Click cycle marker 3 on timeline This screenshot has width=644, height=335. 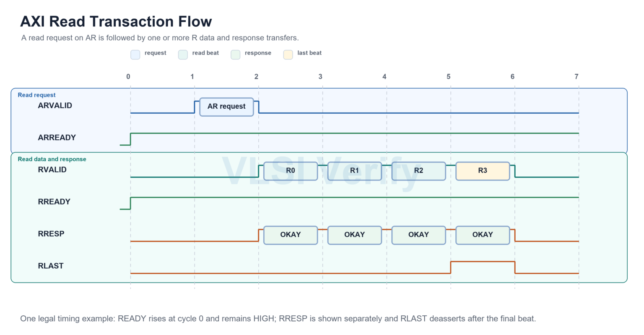(x=320, y=76)
